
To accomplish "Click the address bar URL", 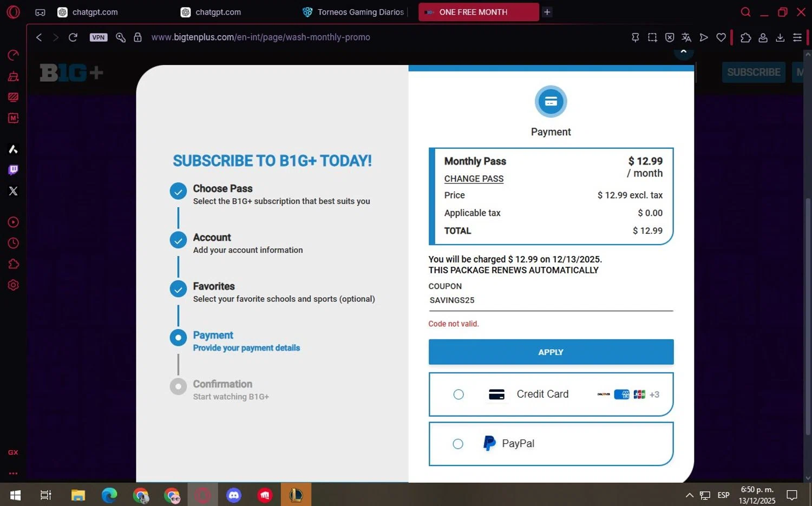I will (261, 37).
